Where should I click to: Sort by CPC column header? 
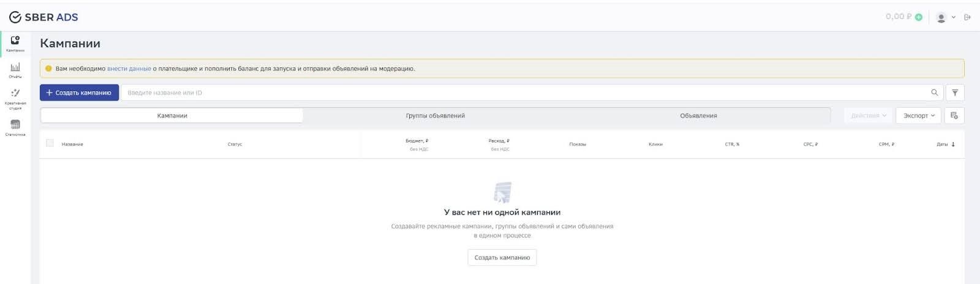pyautogui.click(x=810, y=144)
